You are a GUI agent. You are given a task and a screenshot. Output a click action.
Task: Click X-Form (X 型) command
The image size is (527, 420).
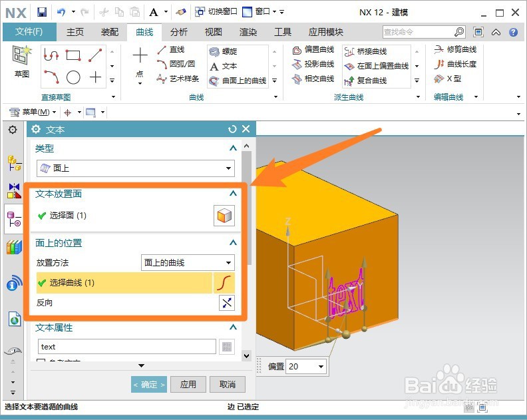click(448, 79)
